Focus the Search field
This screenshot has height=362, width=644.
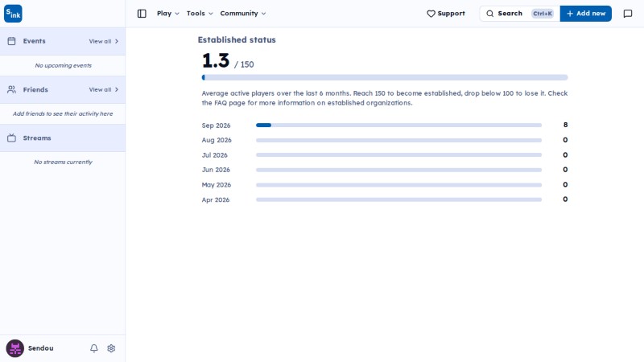pos(519,14)
